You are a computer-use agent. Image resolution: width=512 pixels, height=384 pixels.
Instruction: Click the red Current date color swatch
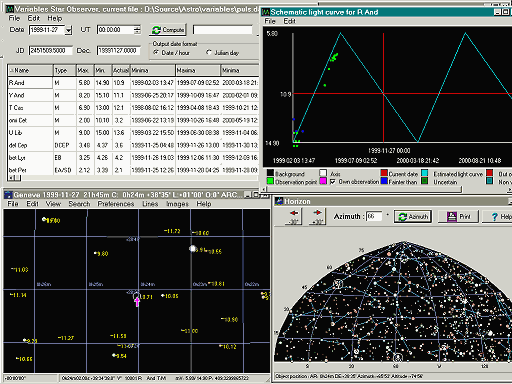pos(384,173)
